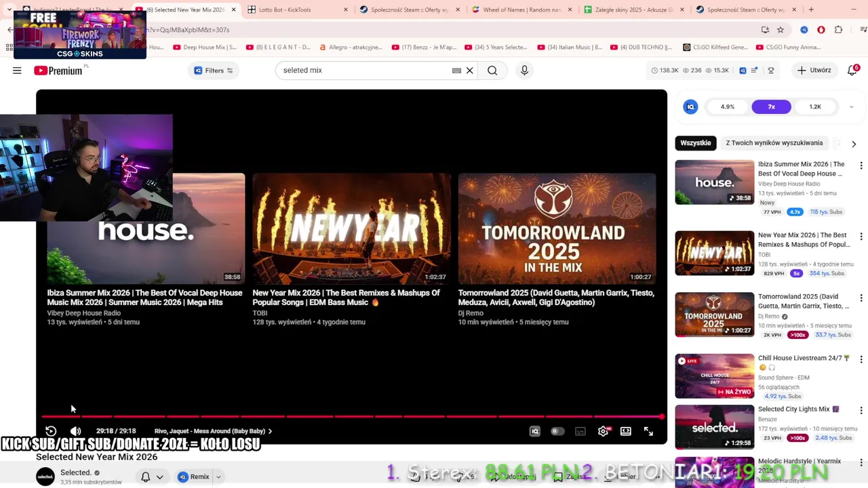Click the vidIQ icon in the player controls
The height and width of the screenshot is (488, 868).
point(535,431)
